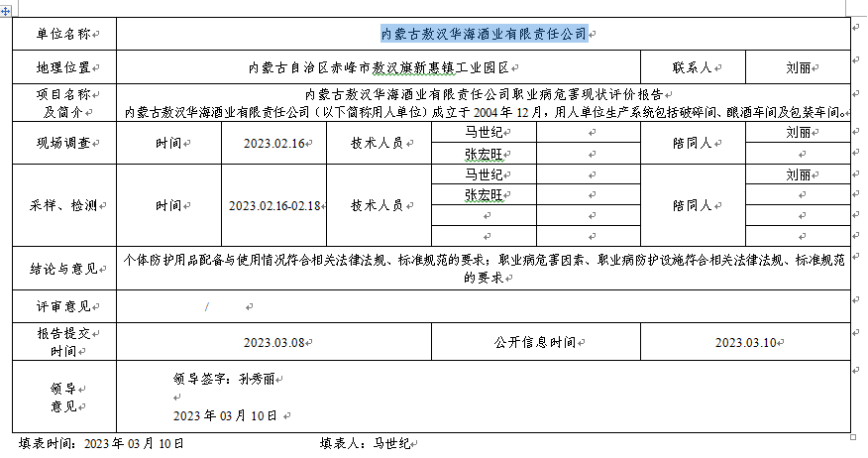Click the table move handle at top-left corner

click(6, 8)
